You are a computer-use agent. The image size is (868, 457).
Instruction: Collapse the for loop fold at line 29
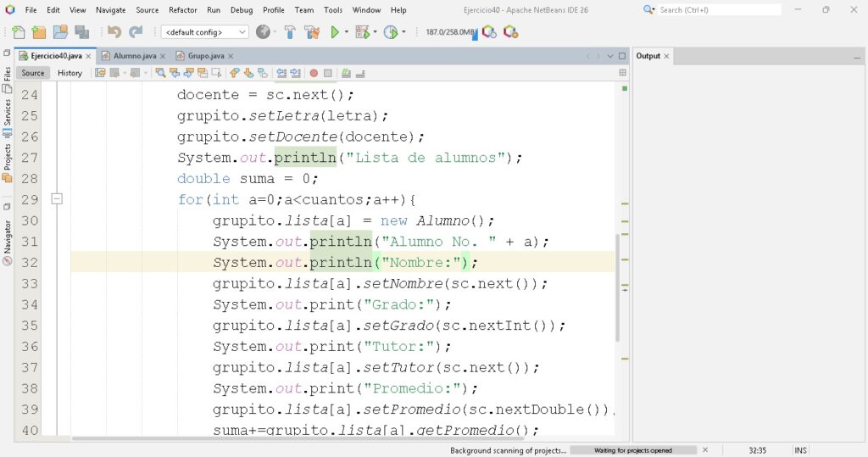(x=57, y=198)
